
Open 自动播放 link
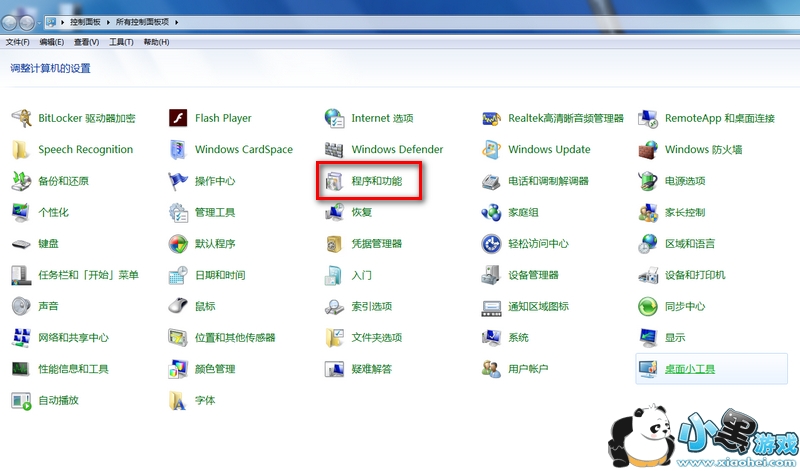pyautogui.click(x=59, y=401)
